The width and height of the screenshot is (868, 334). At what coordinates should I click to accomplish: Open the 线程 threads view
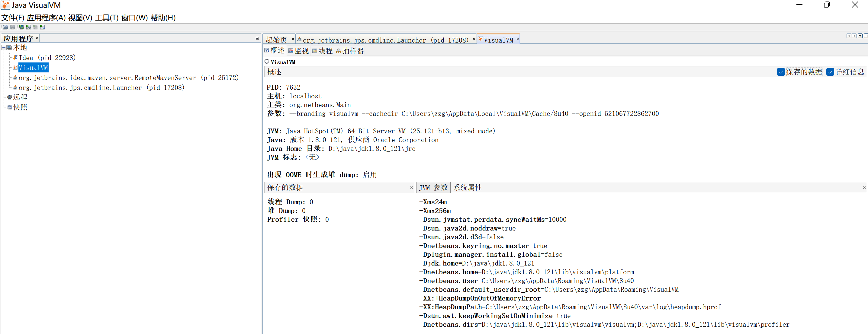point(322,50)
